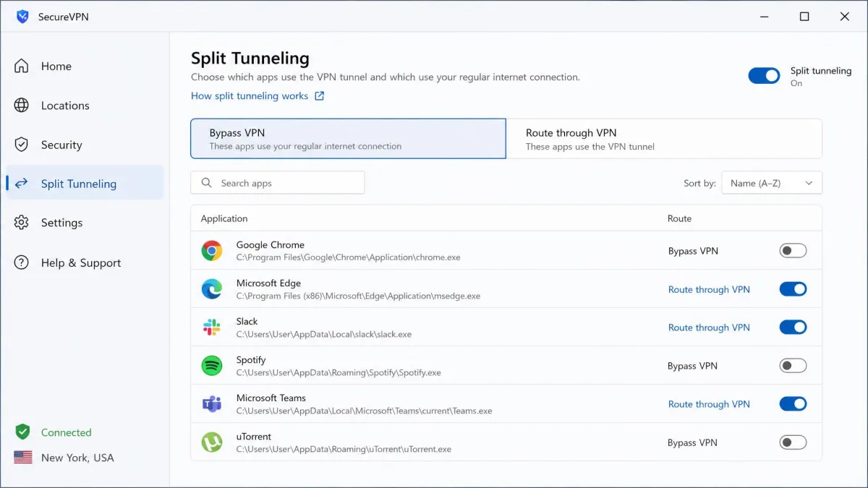Click the chrome.exe file path text
This screenshot has width=868, height=488.
pyautogui.click(x=349, y=257)
